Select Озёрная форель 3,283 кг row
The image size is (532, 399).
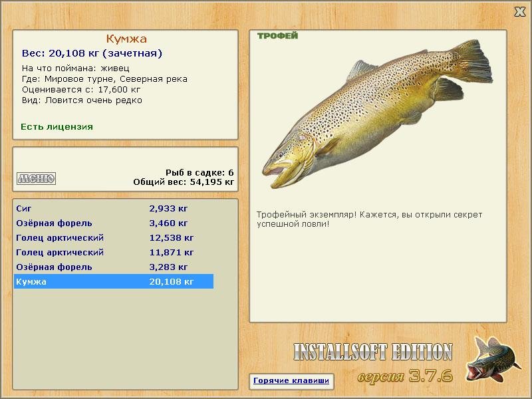(114, 267)
